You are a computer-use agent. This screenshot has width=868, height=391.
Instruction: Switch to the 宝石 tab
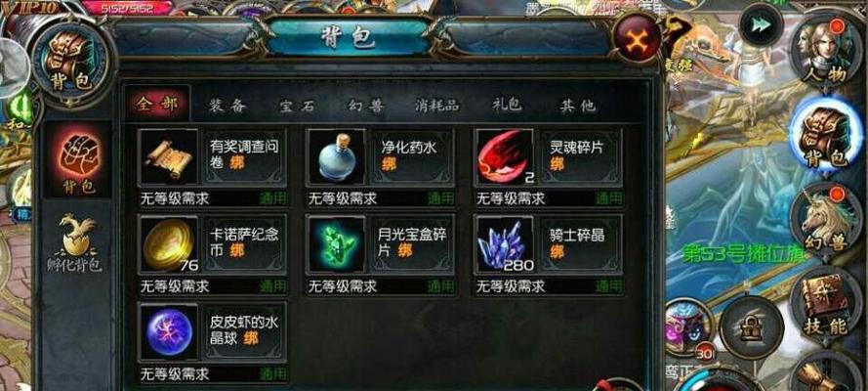tap(297, 106)
